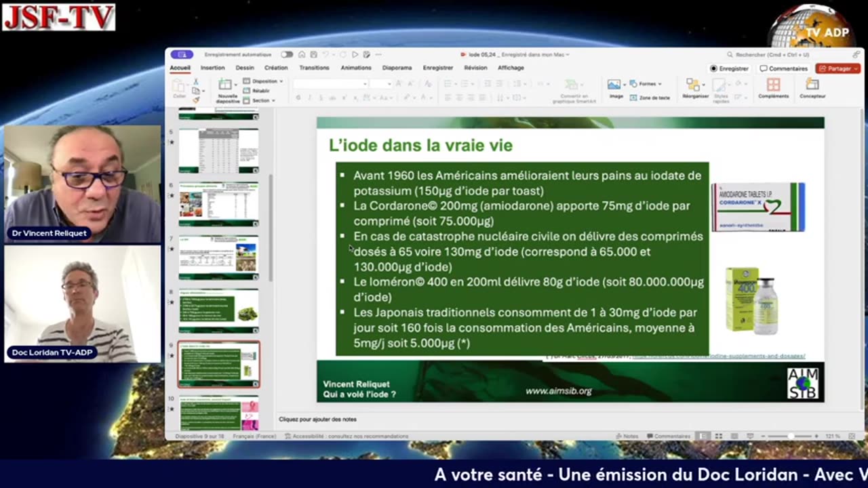Viewport: 868px width, 488px height.
Task: Open the Diaporama tab
Action: pos(397,68)
